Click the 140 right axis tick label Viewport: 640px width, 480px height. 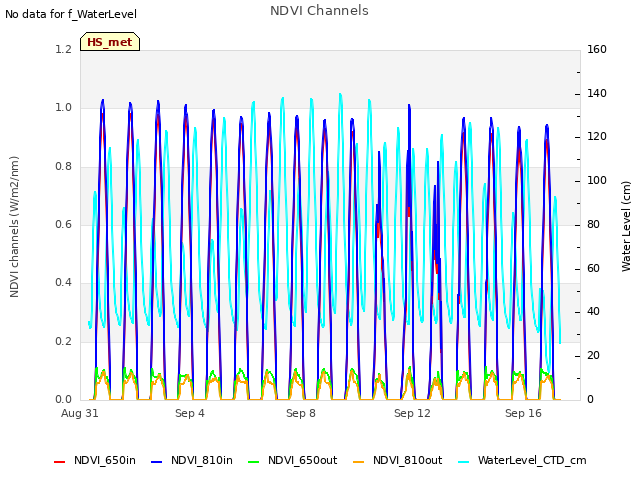pyautogui.click(x=597, y=93)
